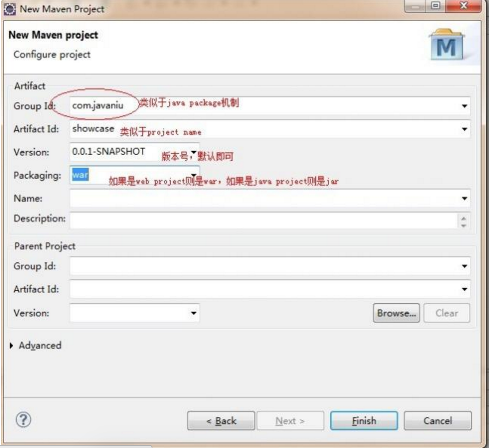Click the Version field with 0.0.1-SNAPSHOT

click(x=135, y=152)
